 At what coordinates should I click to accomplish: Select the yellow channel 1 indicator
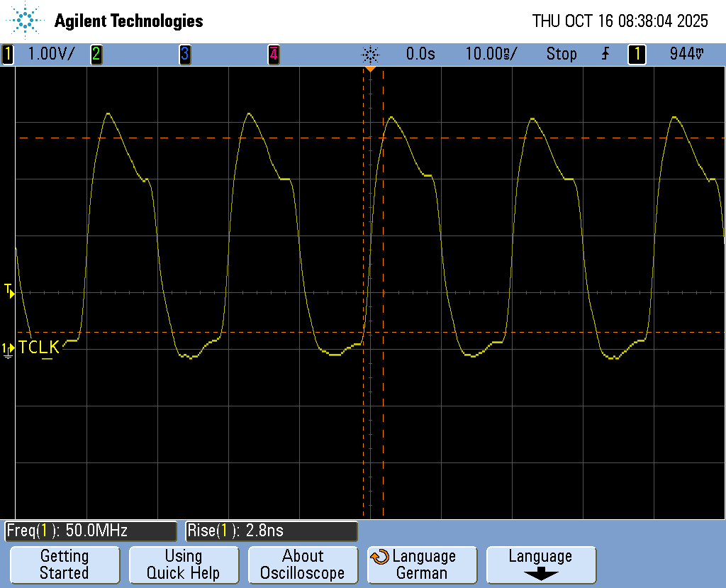[x=8, y=54]
